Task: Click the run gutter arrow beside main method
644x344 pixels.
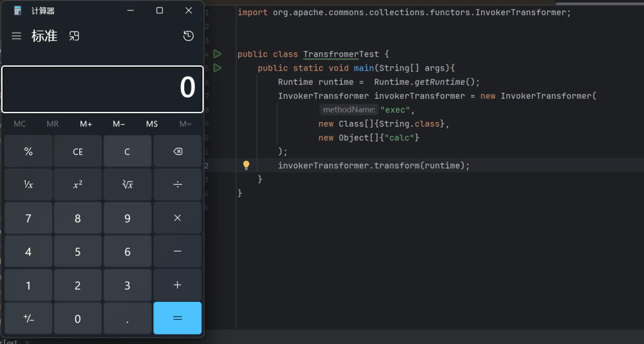Action: (218, 68)
